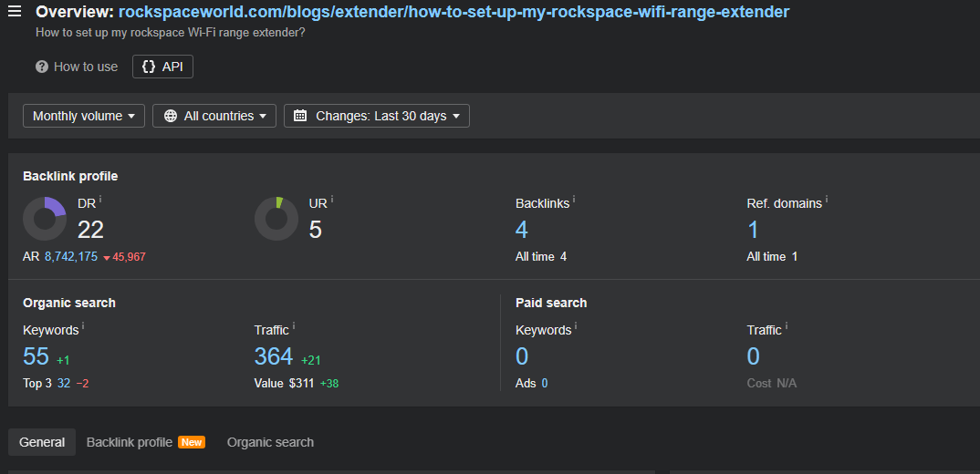Open the hamburger menu icon
The width and height of the screenshot is (980, 474).
point(15,11)
